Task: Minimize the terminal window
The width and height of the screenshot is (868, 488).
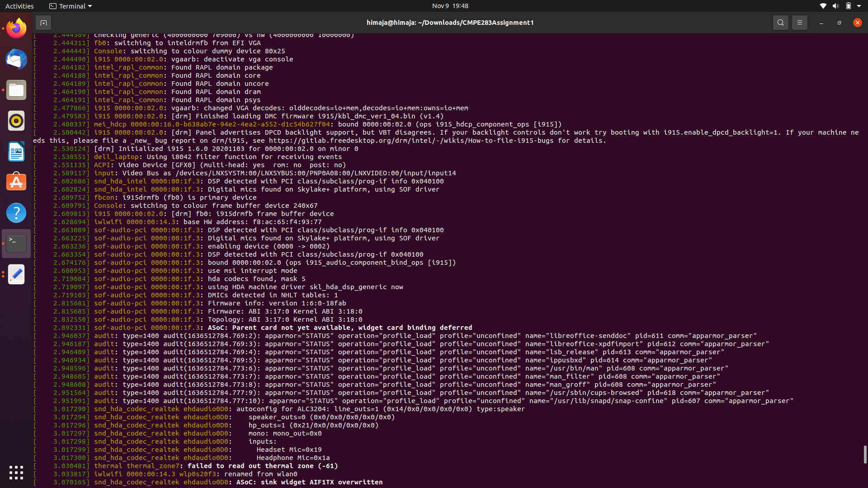Action: pyautogui.click(x=821, y=23)
